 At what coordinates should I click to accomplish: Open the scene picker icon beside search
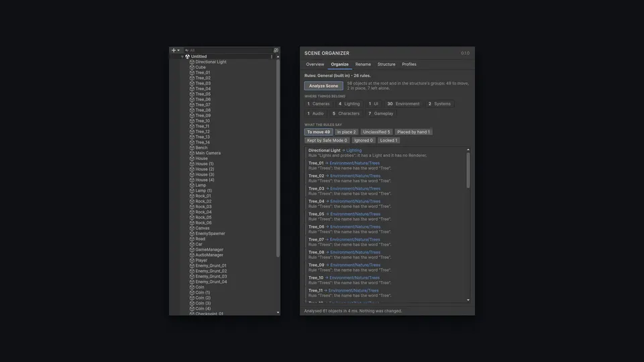point(276,50)
